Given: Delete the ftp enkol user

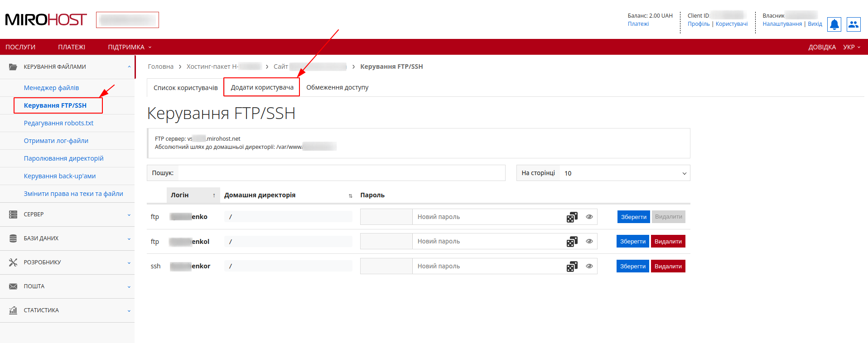Looking at the screenshot, I should pyautogui.click(x=668, y=241).
